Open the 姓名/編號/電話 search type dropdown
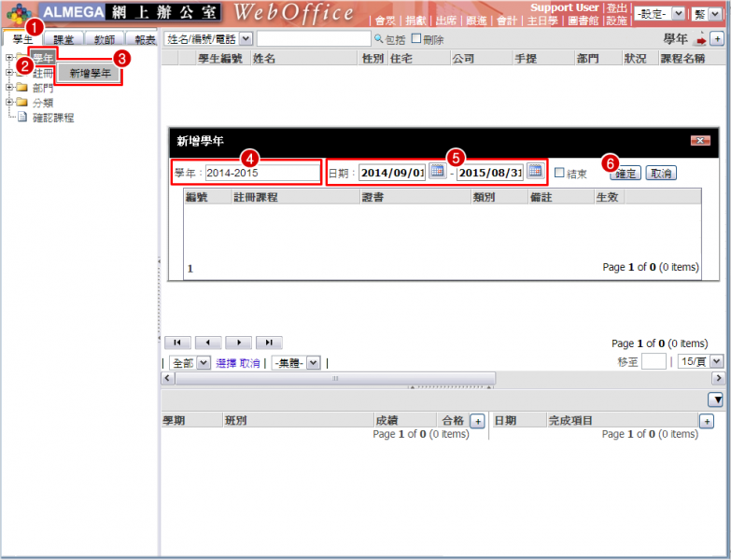The height and width of the screenshot is (560, 731). [x=246, y=39]
